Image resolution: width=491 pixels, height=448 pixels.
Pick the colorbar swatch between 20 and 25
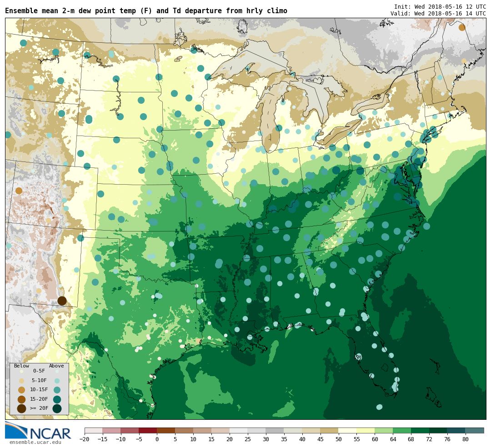click(239, 430)
